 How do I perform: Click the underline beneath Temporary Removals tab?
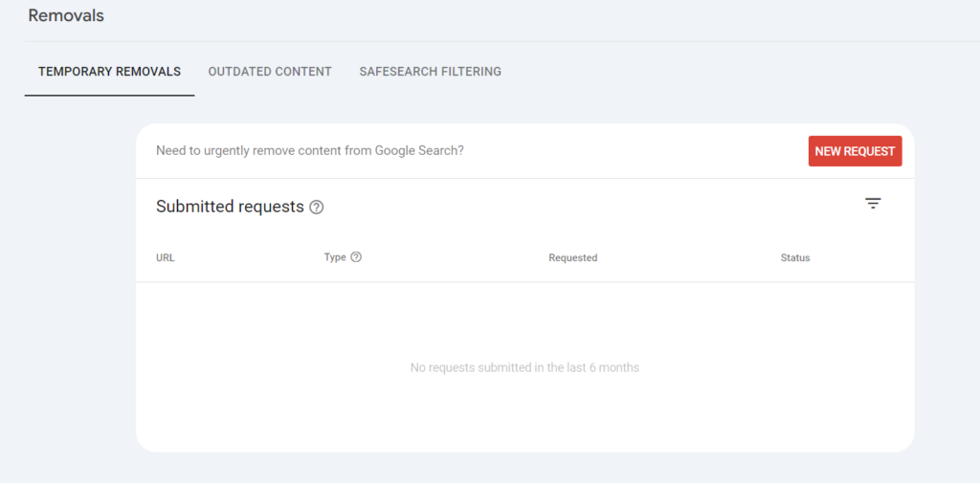pos(109,96)
